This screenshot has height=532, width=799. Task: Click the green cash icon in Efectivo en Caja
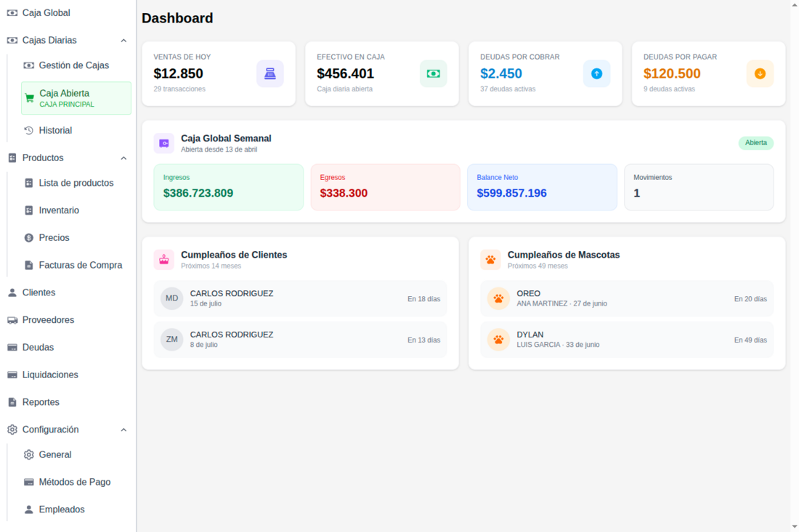433,73
